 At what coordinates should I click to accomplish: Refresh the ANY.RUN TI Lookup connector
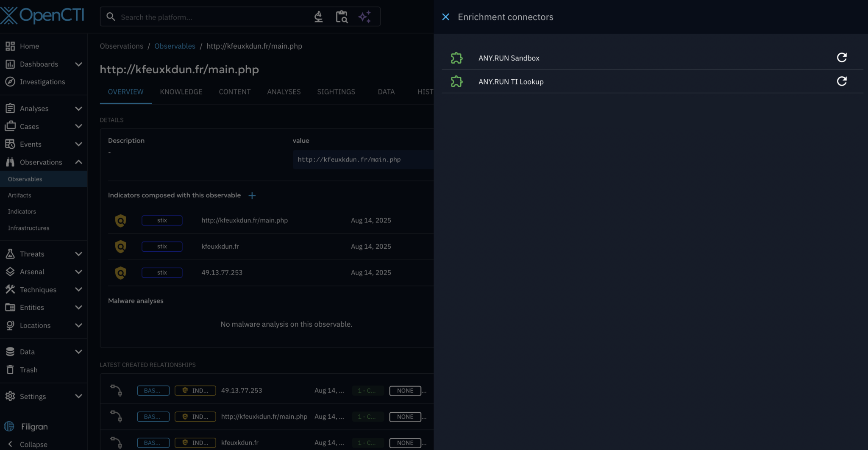[x=842, y=81]
